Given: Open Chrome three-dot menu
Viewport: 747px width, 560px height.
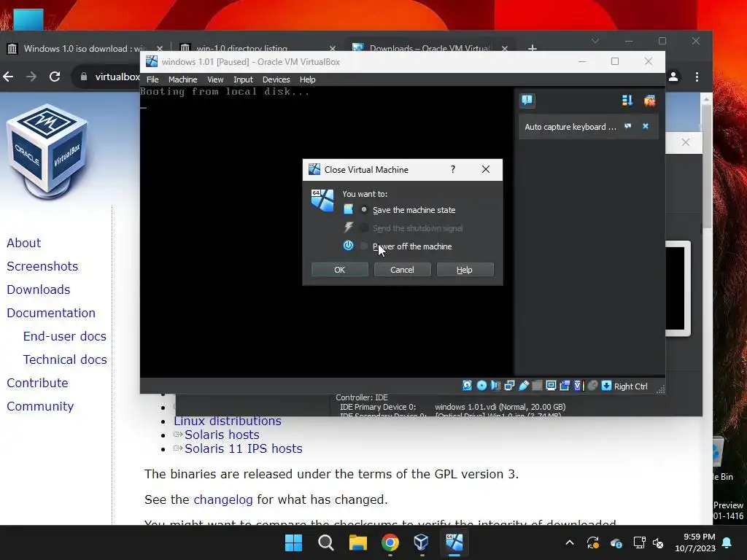Looking at the screenshot, I should click(x=697, y=77).
